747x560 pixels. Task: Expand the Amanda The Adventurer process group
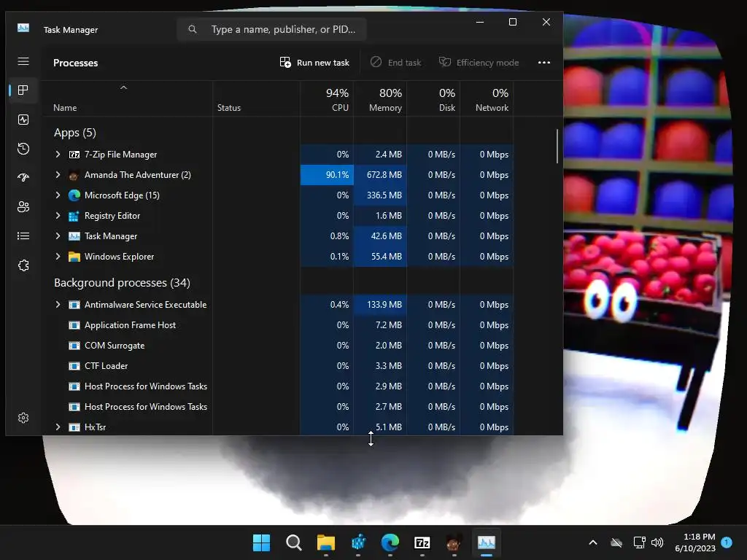pos(58,175)
